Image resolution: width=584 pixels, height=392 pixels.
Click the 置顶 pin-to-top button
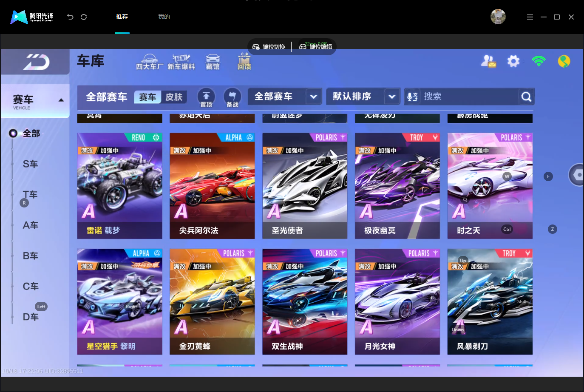(206, 97)
